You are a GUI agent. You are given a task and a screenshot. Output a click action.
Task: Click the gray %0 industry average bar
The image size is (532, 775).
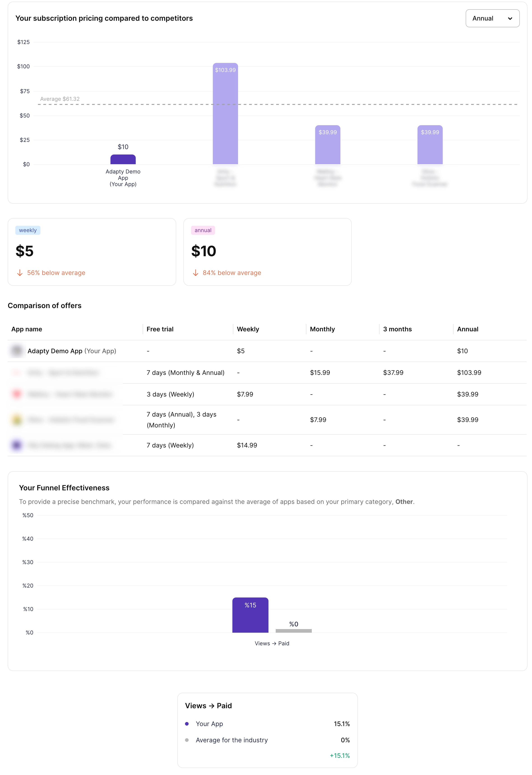(x=294, y=631)
